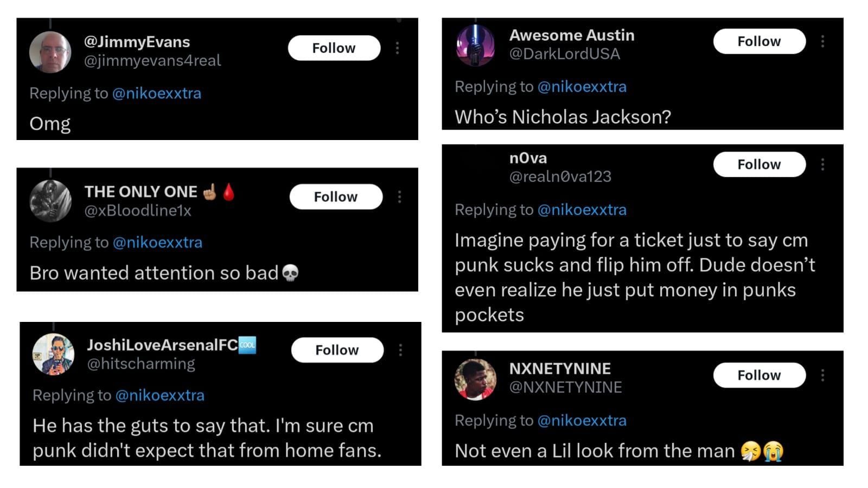Viewport: 868px width, 488px height.
Task: Follow @DarkLordUSA
Action: (759, 41)
